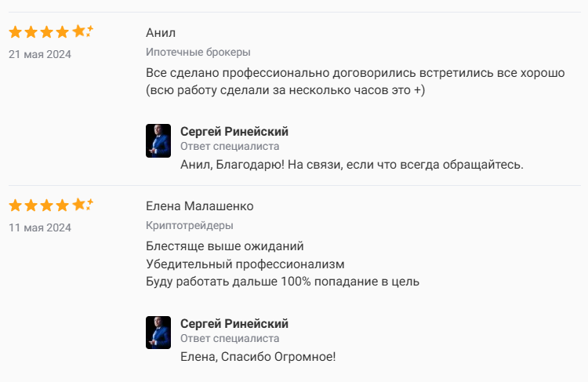Click the reply 'Анил, Благодарю! На связи'

pyautogui.click(x=351, y=165)
